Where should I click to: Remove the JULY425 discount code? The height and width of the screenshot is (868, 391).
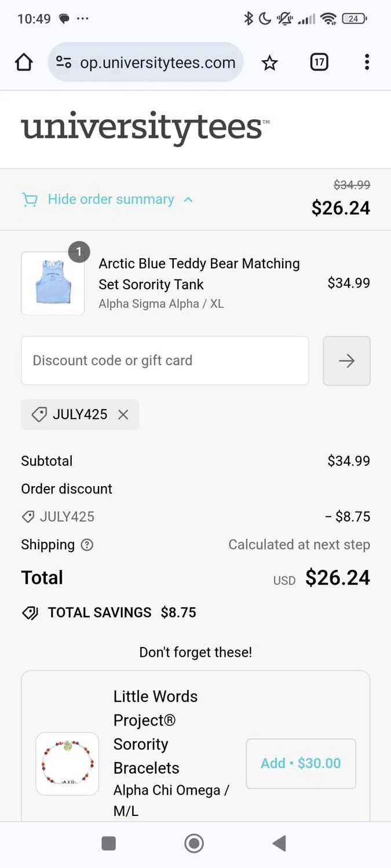click(x=123, y=414)
